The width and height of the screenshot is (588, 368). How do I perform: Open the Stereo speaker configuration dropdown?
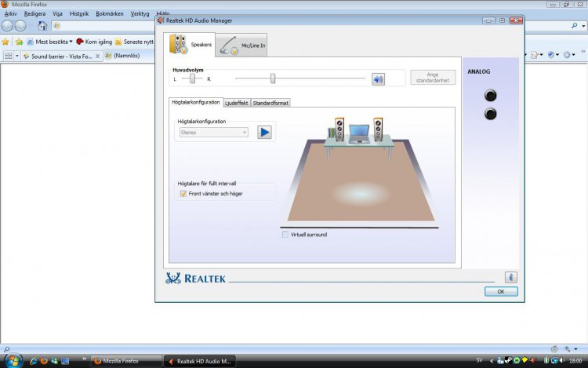[214, 133]
